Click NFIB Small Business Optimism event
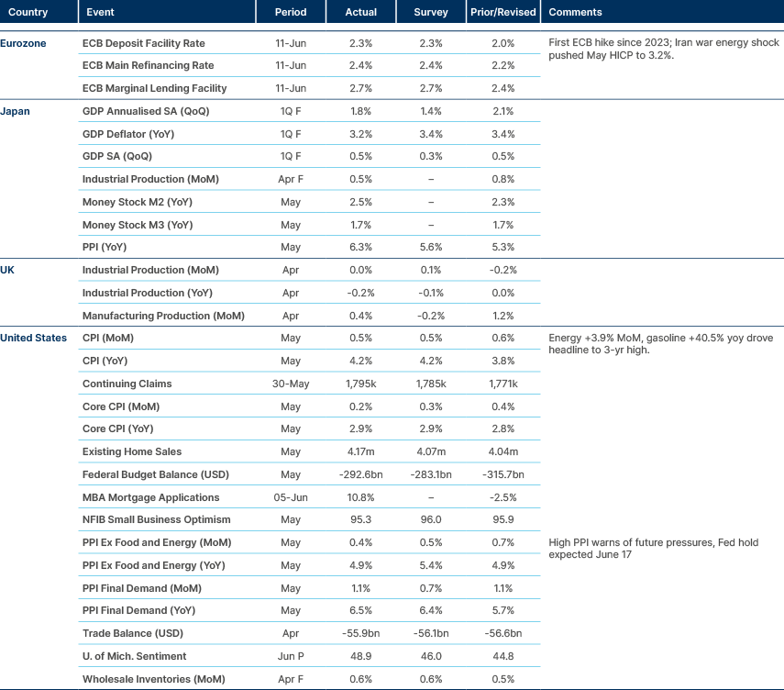Viewport: 784px width, 690px height. (x=157, y=519)
